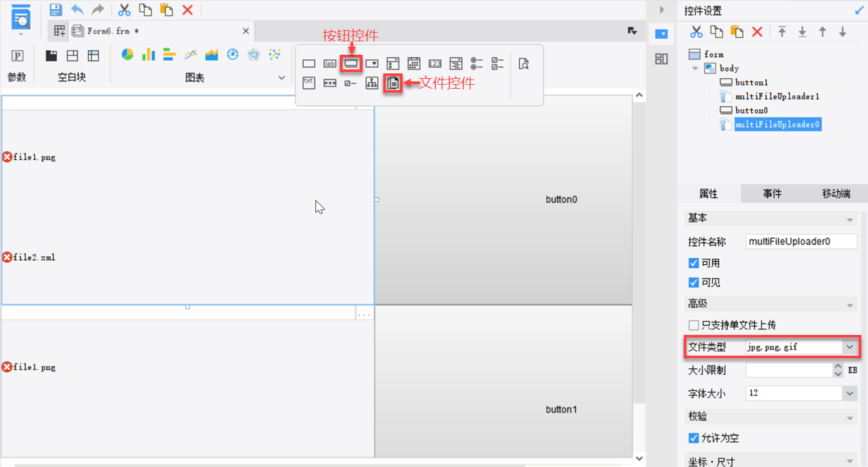Open the tab list dropdown arrow
This screenshot has width=868, height=467.
(x=632, y=31)
